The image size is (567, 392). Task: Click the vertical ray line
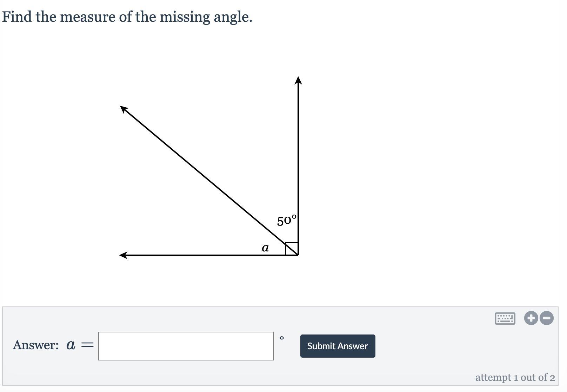tap(298, 165)
